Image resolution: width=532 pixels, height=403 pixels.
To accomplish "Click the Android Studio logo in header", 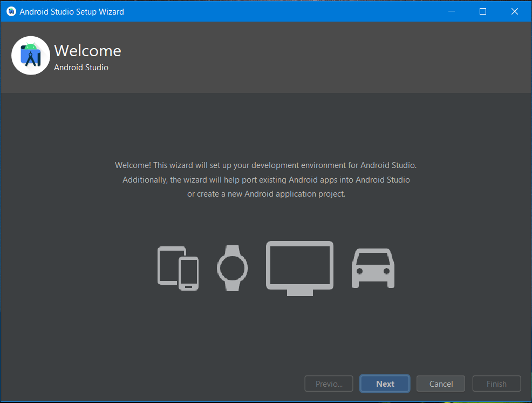I will [31, 56].
